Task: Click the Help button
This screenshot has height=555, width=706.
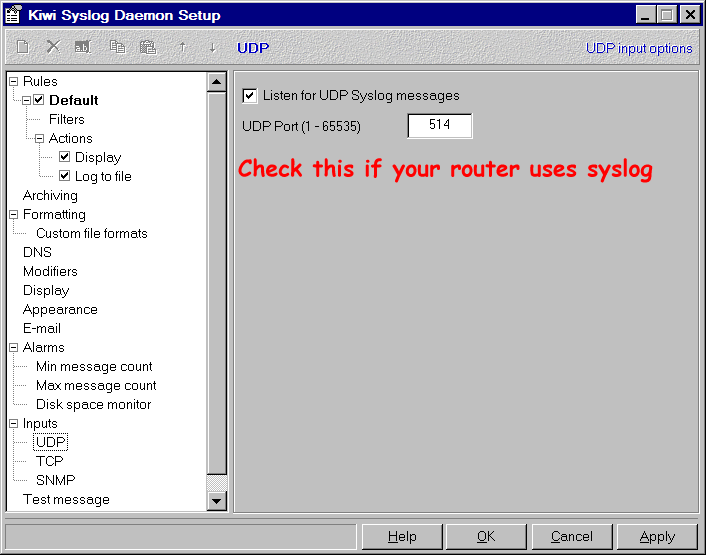Action: pyautogui.click(x=402, y=537)
